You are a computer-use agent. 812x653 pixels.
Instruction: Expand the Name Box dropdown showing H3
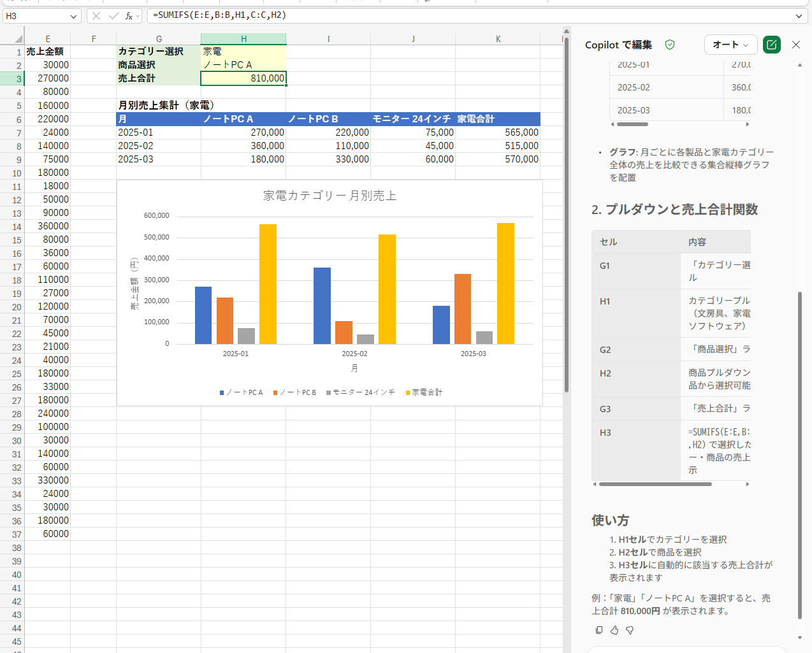click(x=73, y=16)
